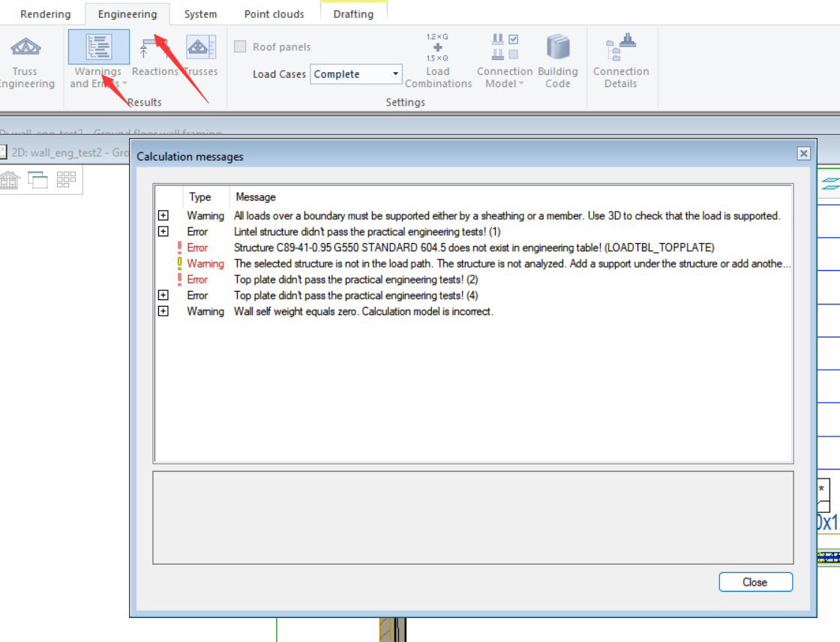Click the Close button in Calculation messages
The height and width of the screenshot is (642, 840).
coord(755,582)
